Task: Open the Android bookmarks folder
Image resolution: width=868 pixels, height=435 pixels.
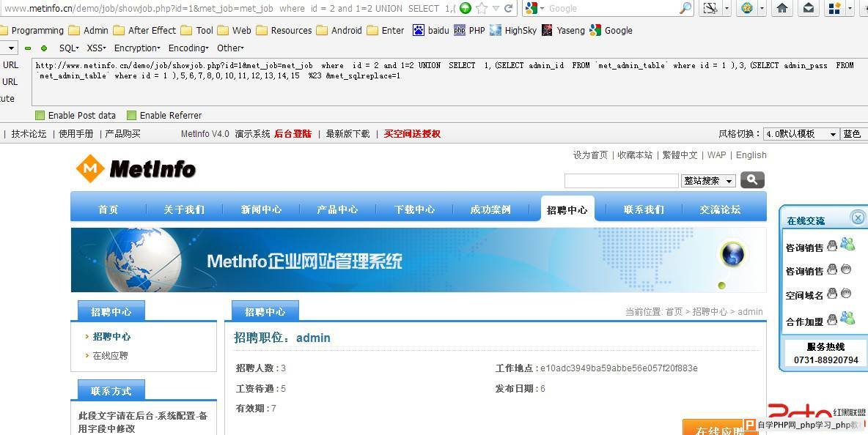Action: click(339, 31)
